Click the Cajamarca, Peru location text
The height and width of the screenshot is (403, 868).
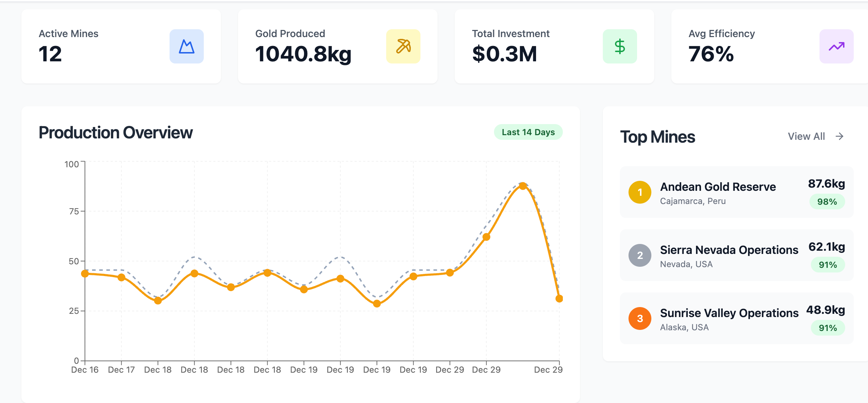pos(693,201)
